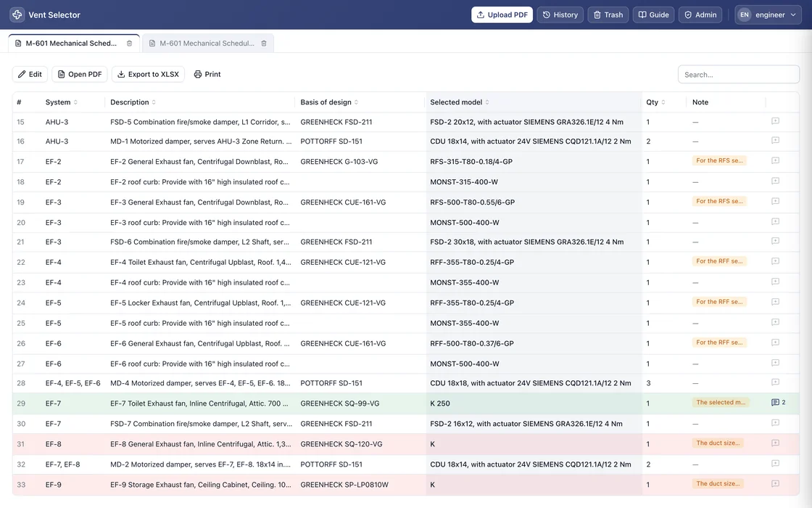Open the source PDF
Viewport: 812px width, 508px height.
(80, 74)
